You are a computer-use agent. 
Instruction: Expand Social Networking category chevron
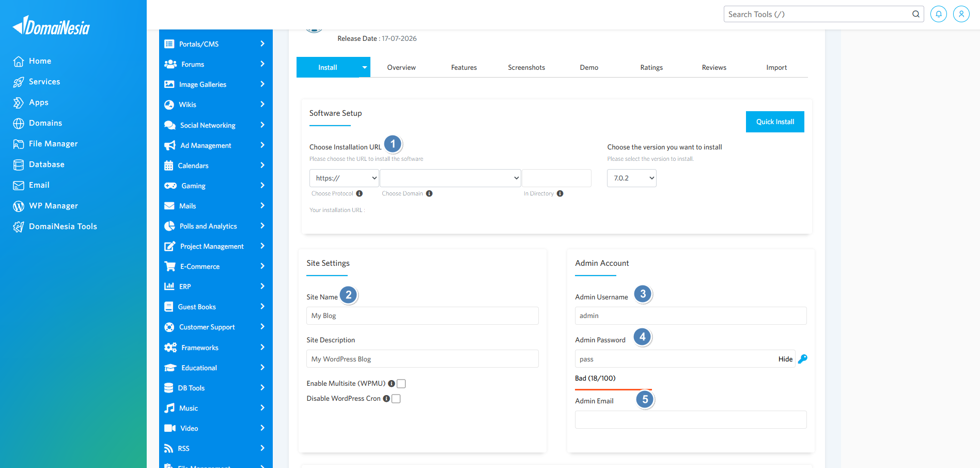coord(262,125)
